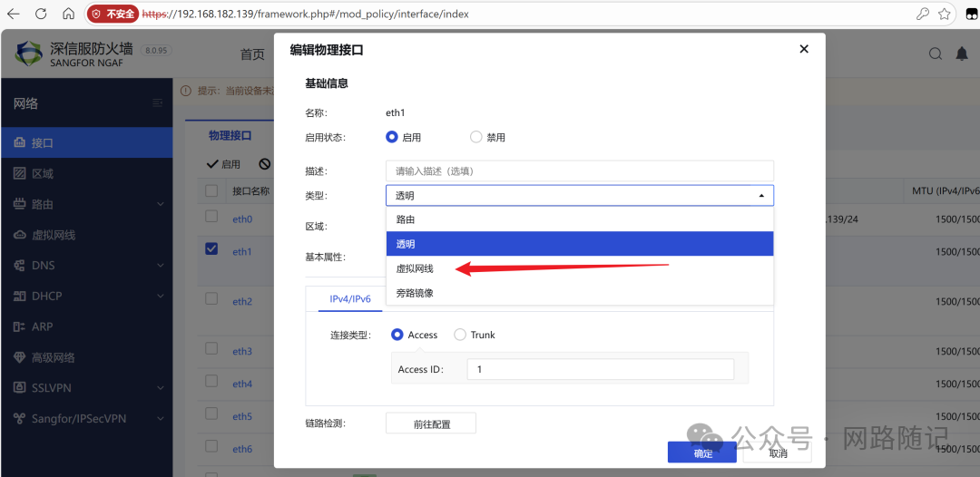Click the 描述 description input field
This screenshot has height=477, width=980.
tap(579, 170)
